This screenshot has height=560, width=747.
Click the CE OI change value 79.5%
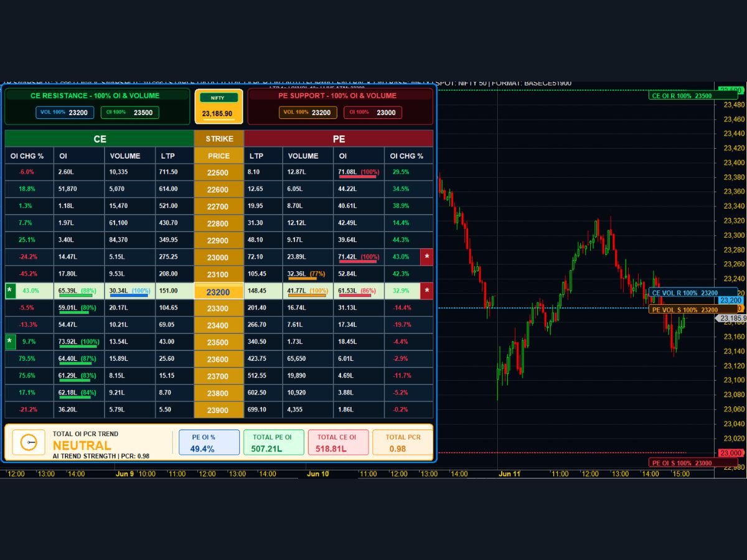click(27, 358)
